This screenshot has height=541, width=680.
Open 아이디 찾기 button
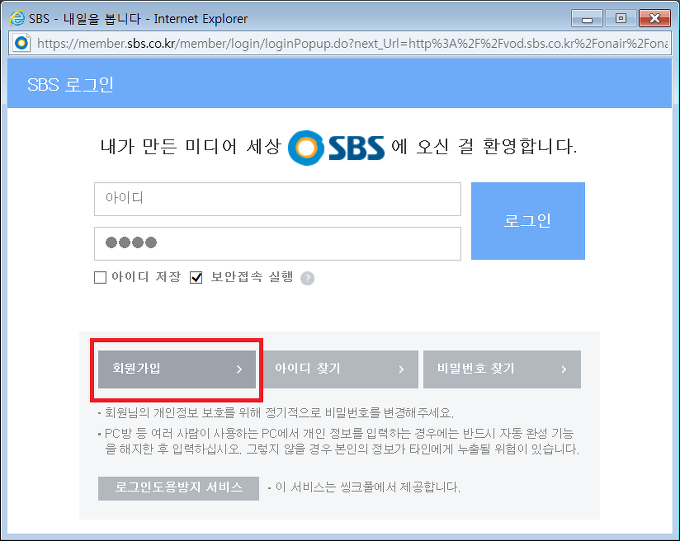(x=340, y=369)
